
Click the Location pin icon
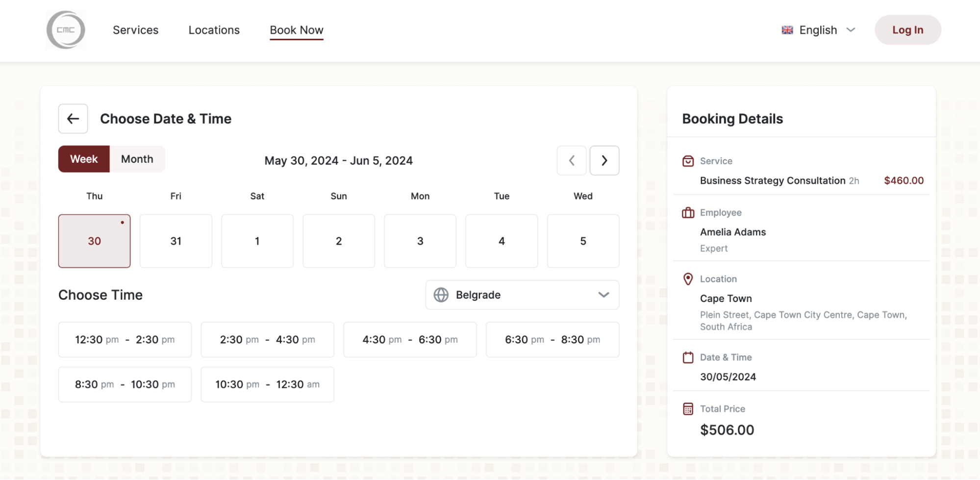pyautogui.click(x=688, y=279)
